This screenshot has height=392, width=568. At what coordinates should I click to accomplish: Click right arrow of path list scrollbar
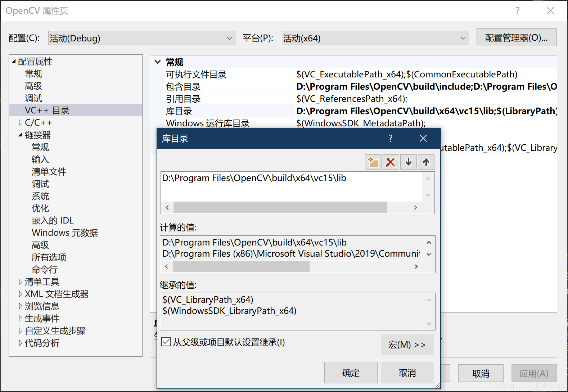[x=415, y=207]
